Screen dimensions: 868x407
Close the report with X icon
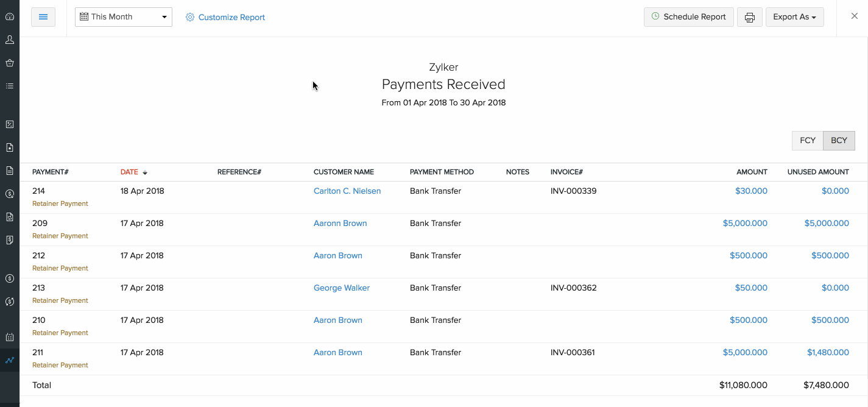tap(855, 16)
